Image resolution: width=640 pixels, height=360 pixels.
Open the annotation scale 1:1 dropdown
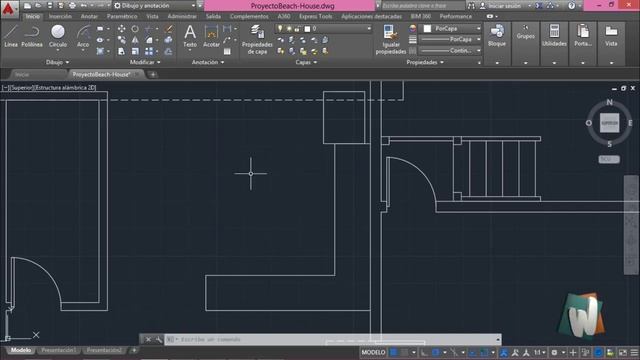(x=540, y=352)
